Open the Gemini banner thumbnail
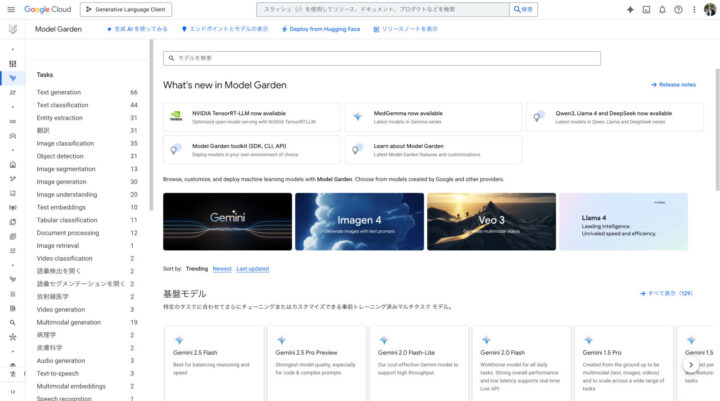 (227, 221)
